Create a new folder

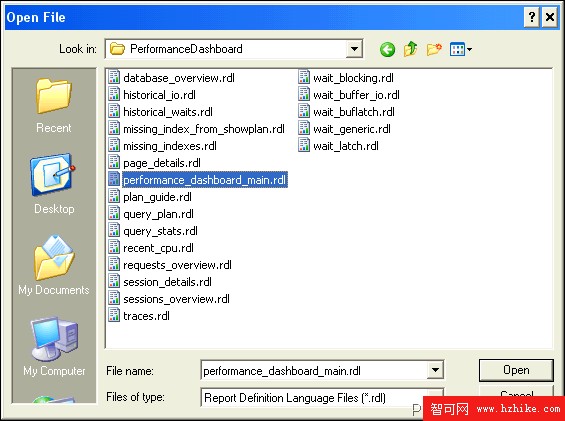(434, 49)
